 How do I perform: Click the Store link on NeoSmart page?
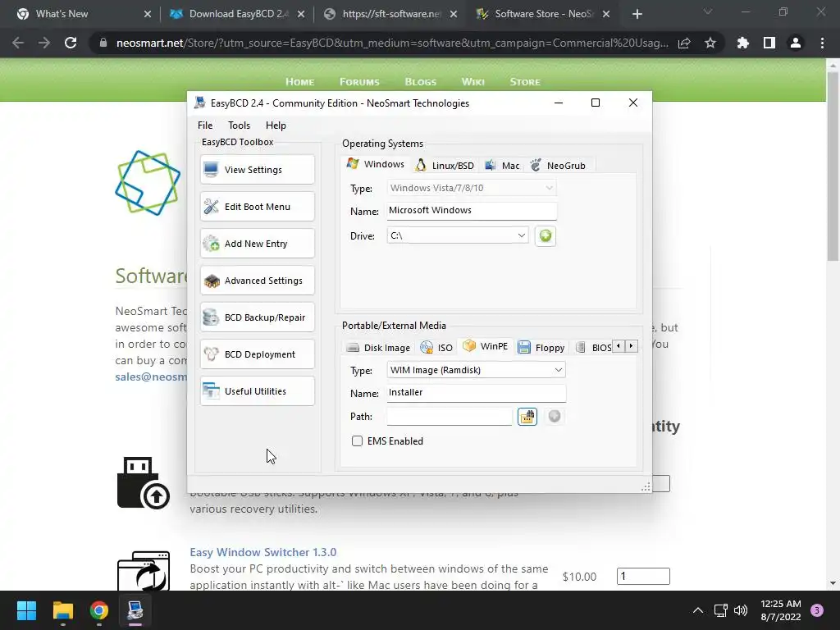pos(525,82)
